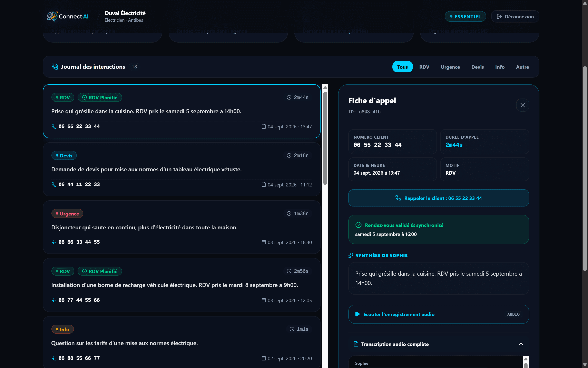
Task: Click the interaction list scrollbar thumb
Action: pos(325,138)
